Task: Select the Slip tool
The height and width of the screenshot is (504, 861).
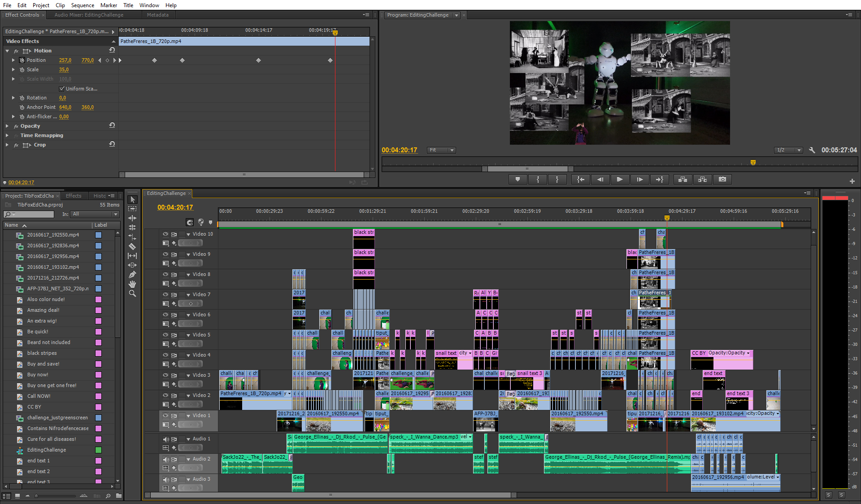Action: coord(132,256)
